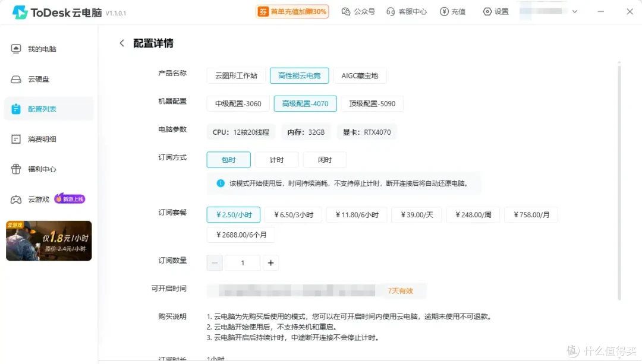The width and height of the screenshot is (642, 364).
Task: Select product 高性能云电竞
Action: 299,75
